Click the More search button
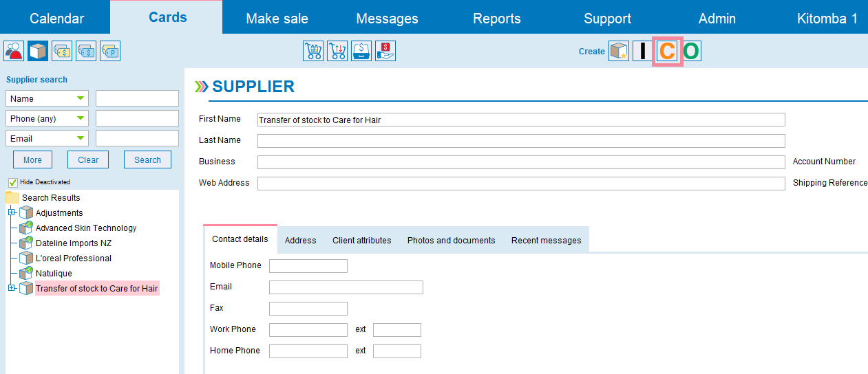The image size is (868, 374). click(x=32, y=159)
